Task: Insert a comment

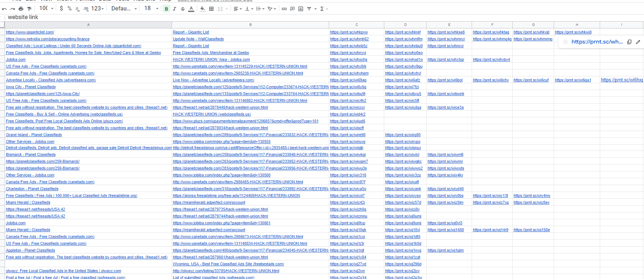Action: click(x=292, y=9)
